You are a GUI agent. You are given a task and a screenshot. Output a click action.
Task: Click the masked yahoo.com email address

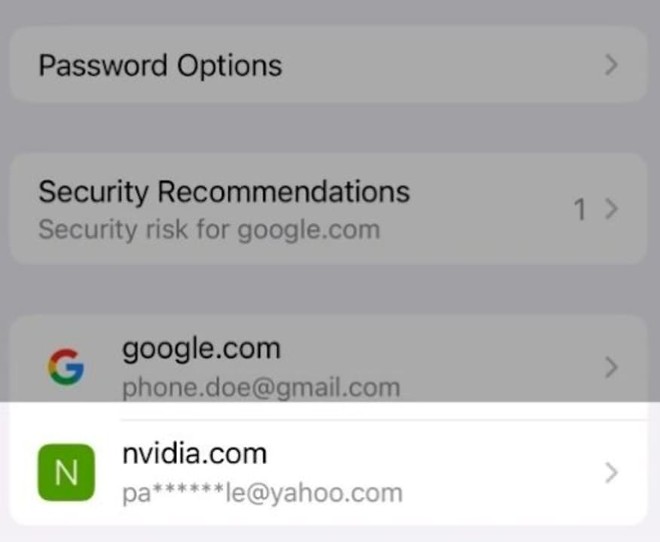coord(262,492)
